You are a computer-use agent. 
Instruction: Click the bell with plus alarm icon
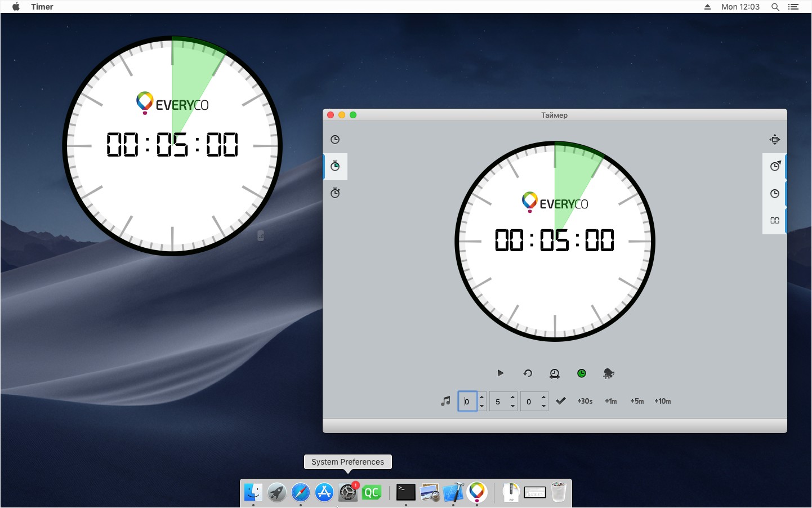(609, 373)
